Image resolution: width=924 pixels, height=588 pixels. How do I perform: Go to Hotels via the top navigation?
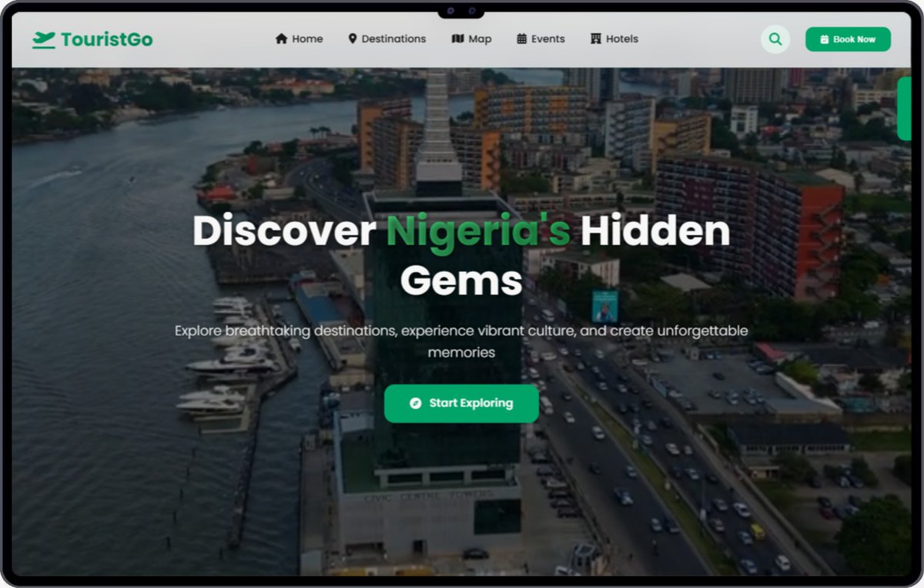[621, 39]
